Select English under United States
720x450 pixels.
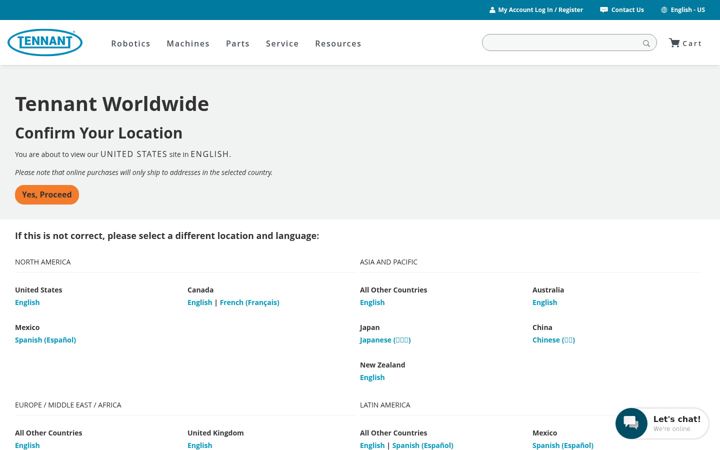pos(27,302)
